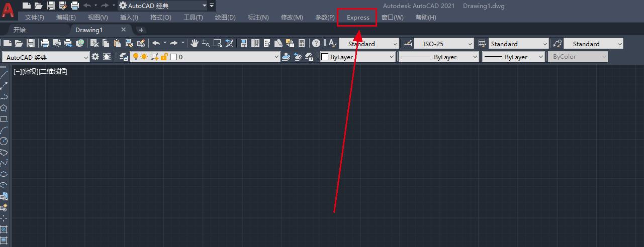Select the Polygon tool in the draw toolbar
This screenshot has height=247, width=644.
[x=4, y=108]
